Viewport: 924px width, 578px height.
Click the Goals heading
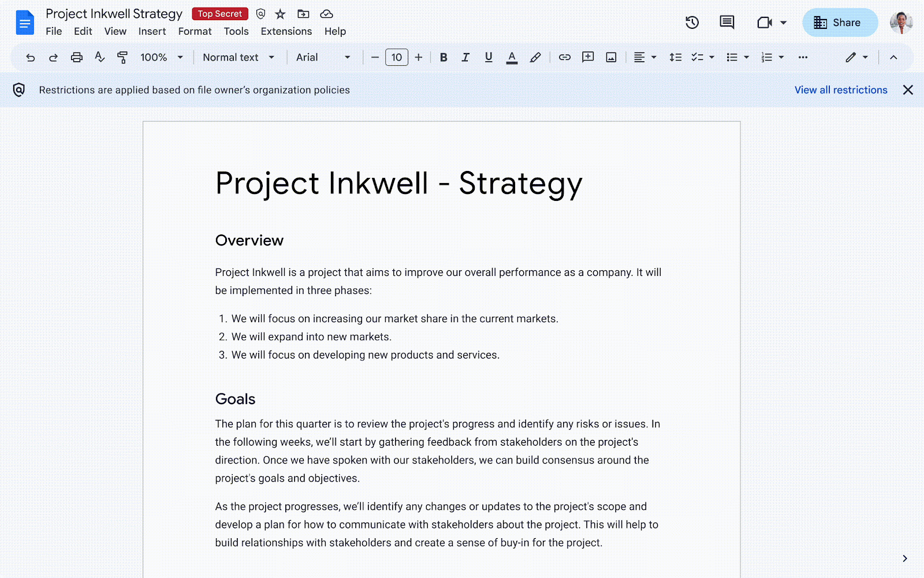point(235,399)
